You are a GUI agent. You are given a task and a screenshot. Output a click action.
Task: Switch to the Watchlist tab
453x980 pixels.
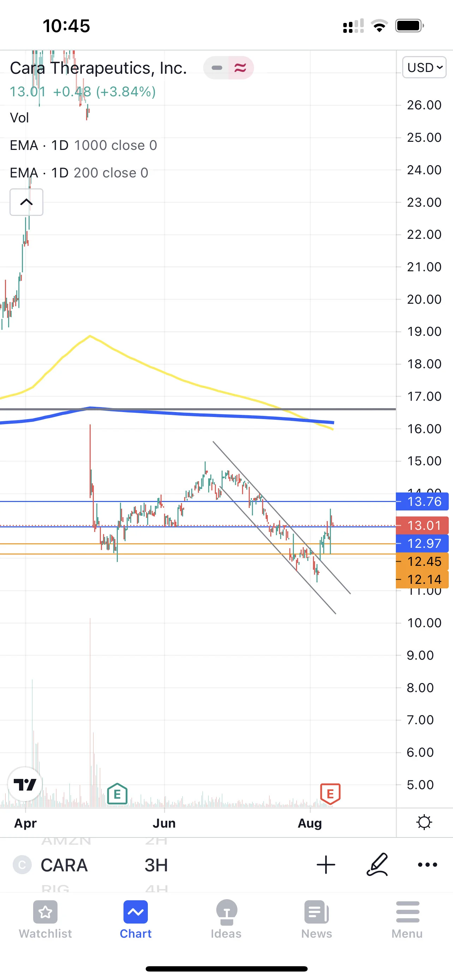(x=45, y=920)
